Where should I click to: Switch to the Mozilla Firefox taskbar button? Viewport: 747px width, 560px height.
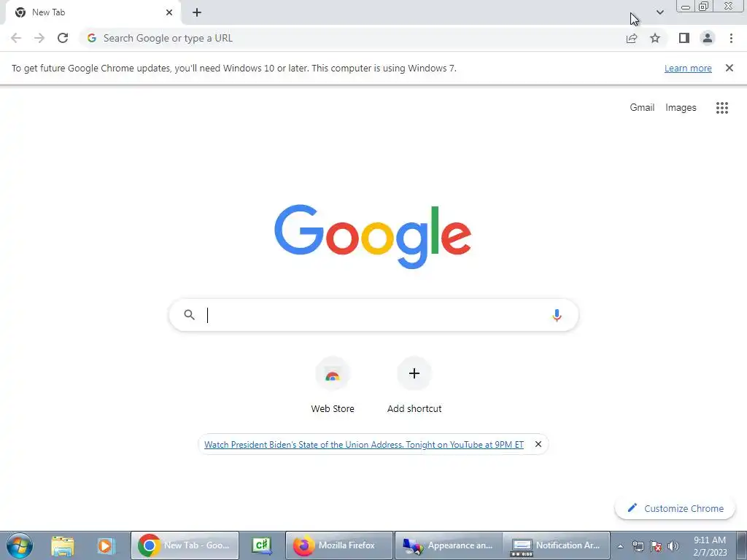coord(339,545)
